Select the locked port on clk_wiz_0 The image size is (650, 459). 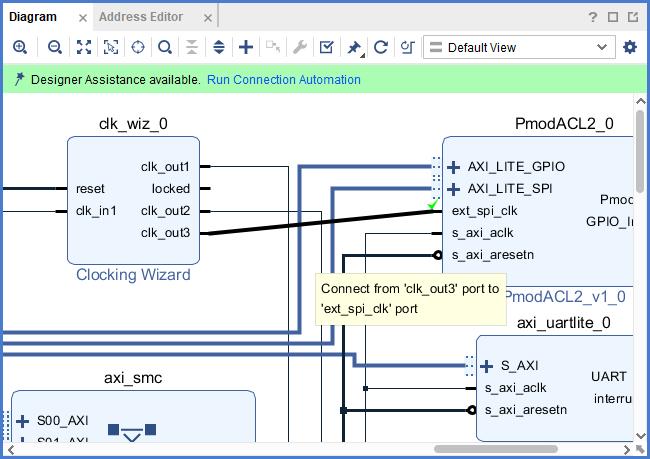170,189
